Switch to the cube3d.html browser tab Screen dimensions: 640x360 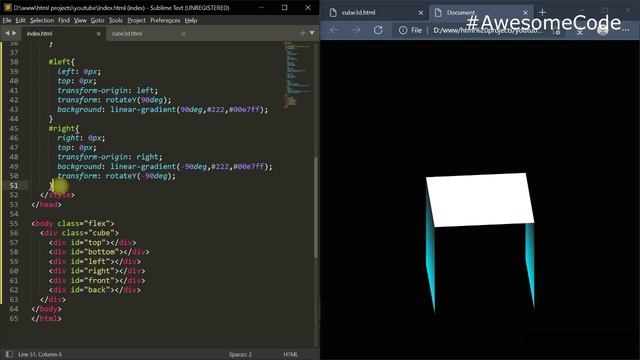click(x=376, y=13)
